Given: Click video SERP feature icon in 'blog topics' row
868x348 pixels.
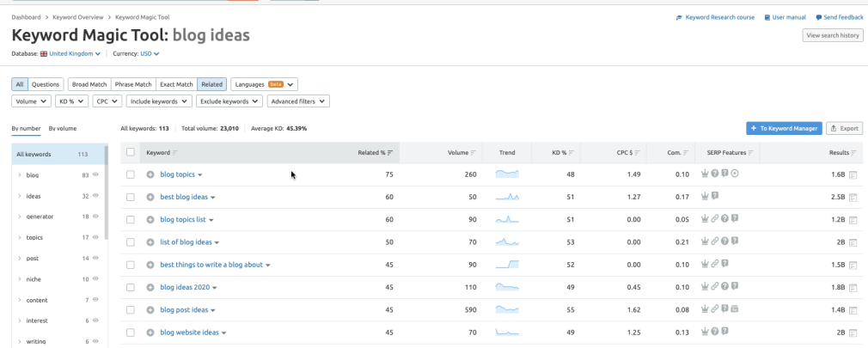Looking at the screenshot, I should [735, 174].
